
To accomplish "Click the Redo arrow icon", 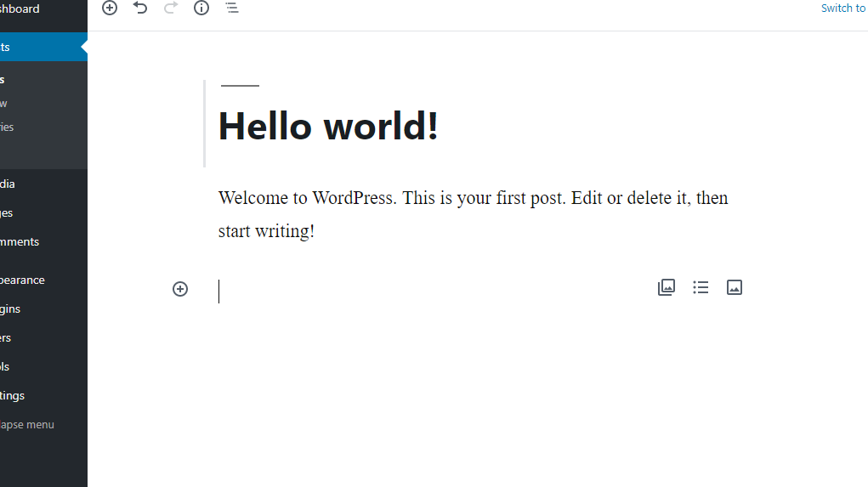I will pyautogui.click(x=171, y=8).
